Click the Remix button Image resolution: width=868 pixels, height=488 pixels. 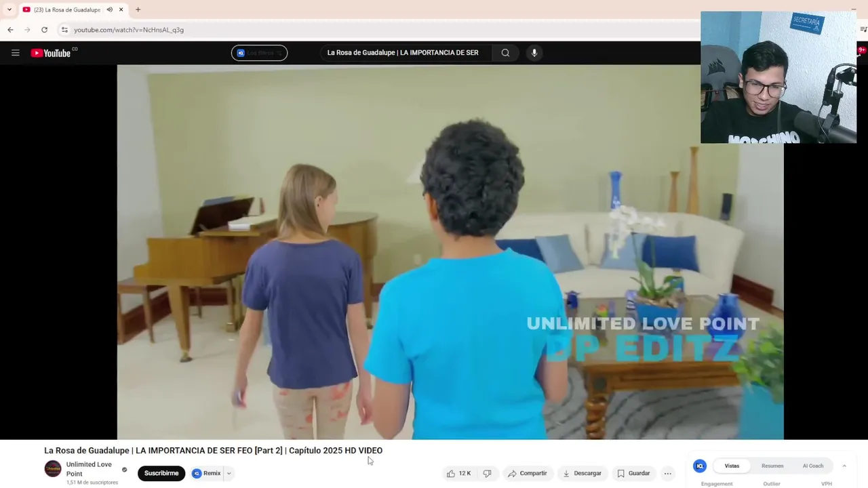[207, 473]
